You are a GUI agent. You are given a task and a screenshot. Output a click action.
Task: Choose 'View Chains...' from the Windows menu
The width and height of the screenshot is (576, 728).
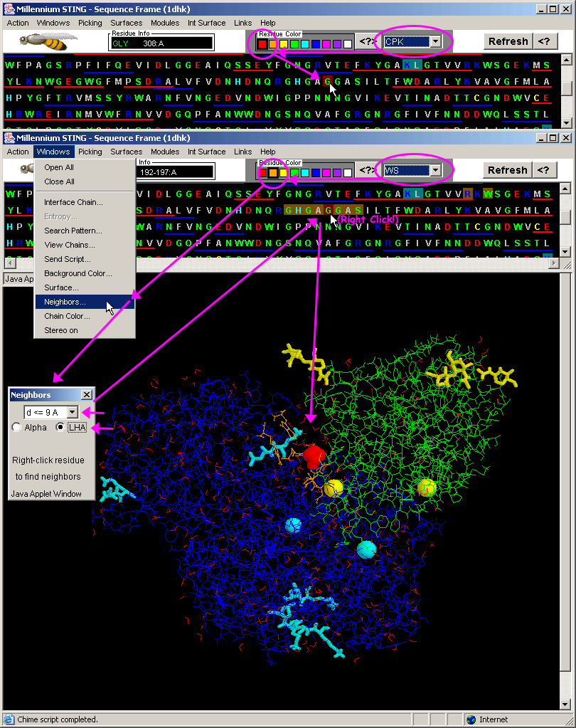pyautogui.click(x=85, y=245)
